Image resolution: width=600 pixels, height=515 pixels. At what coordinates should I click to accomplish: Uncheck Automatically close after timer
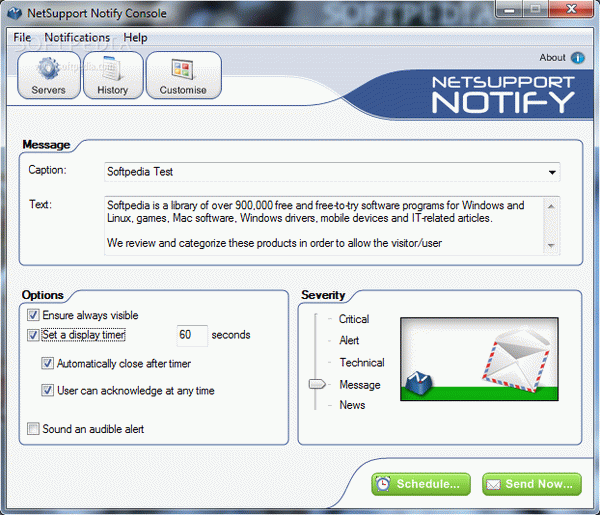(47, 363)
